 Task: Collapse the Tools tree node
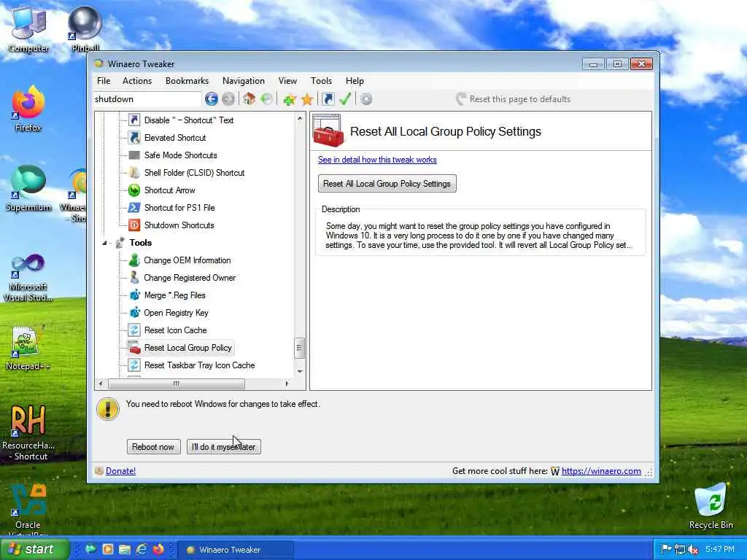point(104,243)
